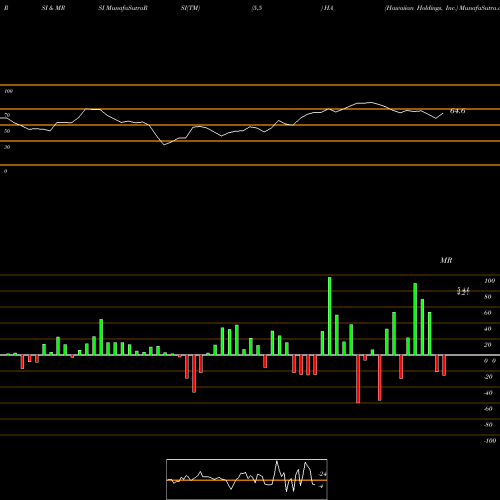Click the RSI line's lowest dip point
500x500 pixels.
pyautogui.click(x=164, y=145)
